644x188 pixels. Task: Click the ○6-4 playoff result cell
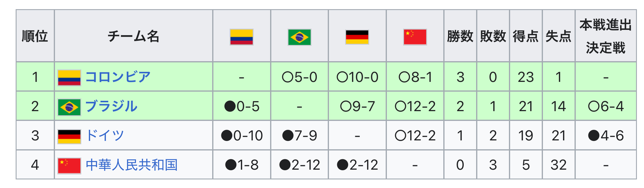[x=606, y=106]
